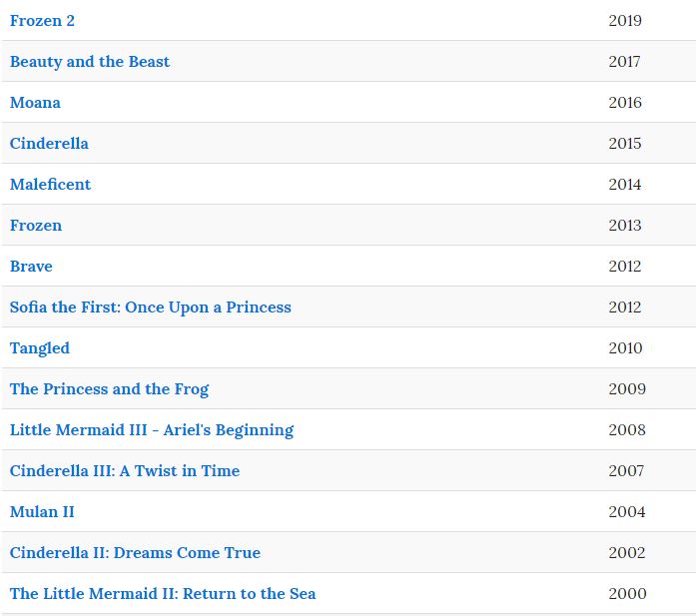Open Little Mermaid III - Ariel's Beginning
This screenshot has height=616, width=696.
(152, 430)
